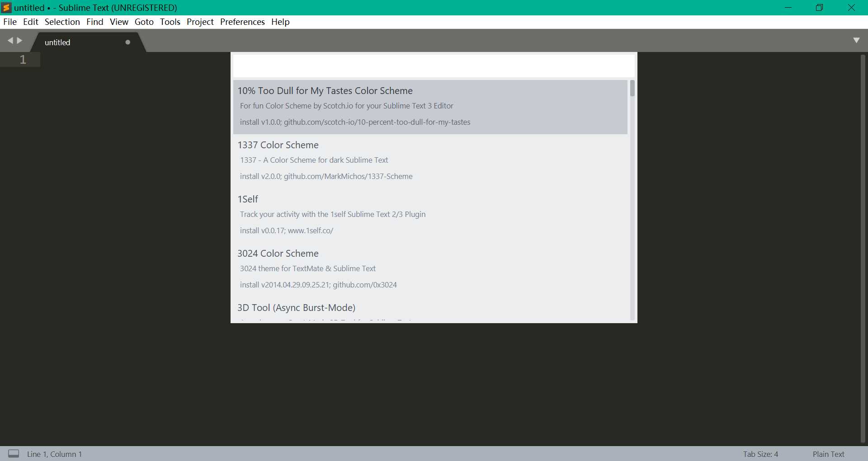868x461 pixels.
Task: Click the install v2014.04.29.09.25.21 github.com/0x3024 line
Action: click(318, 285)
